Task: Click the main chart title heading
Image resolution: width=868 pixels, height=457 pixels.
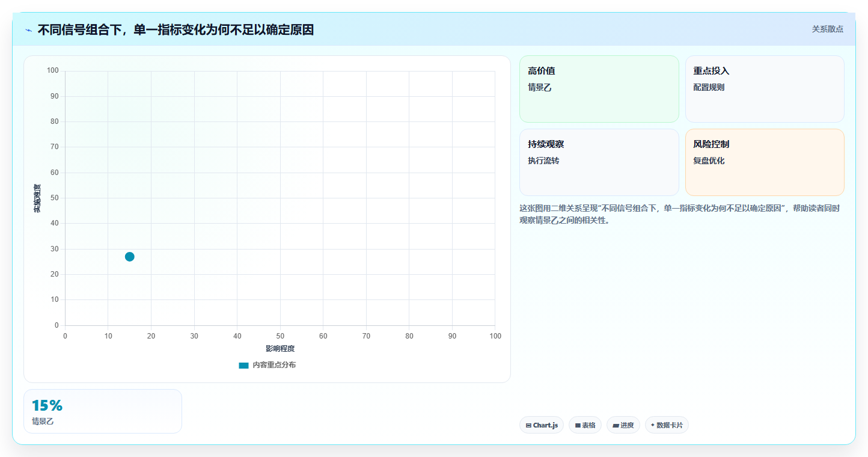Action: 176,29
